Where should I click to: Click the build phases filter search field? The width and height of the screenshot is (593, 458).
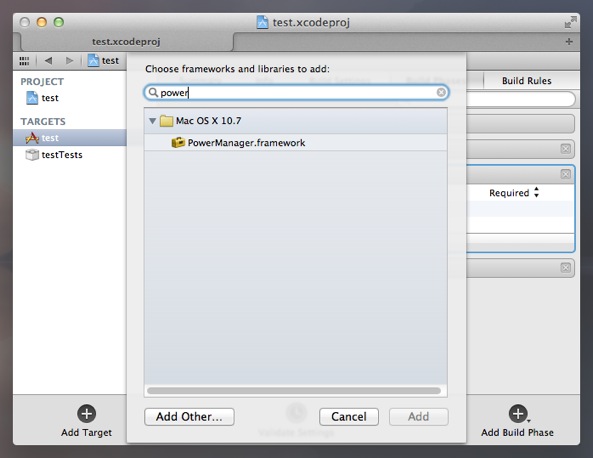point(520,99)
